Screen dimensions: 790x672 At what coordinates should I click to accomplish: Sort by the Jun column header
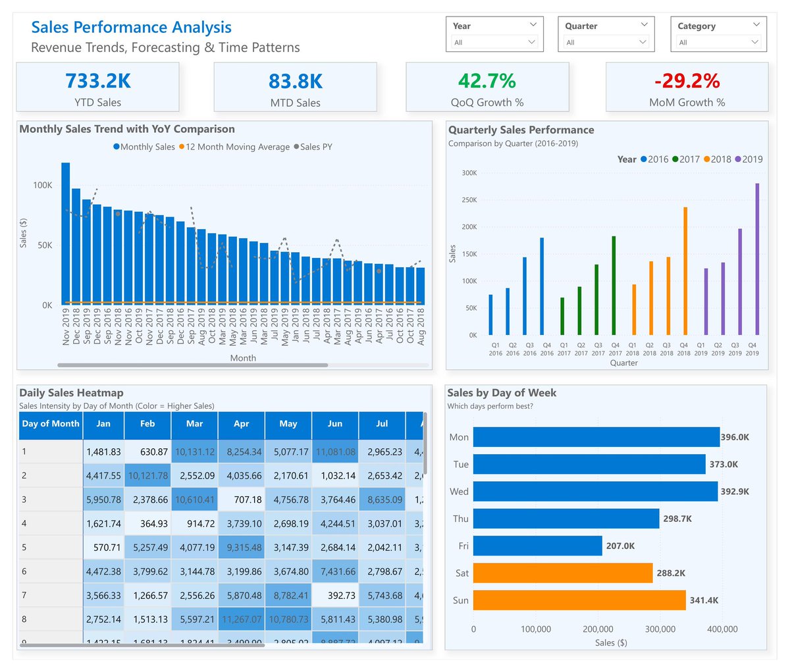[x=335, y=425]
